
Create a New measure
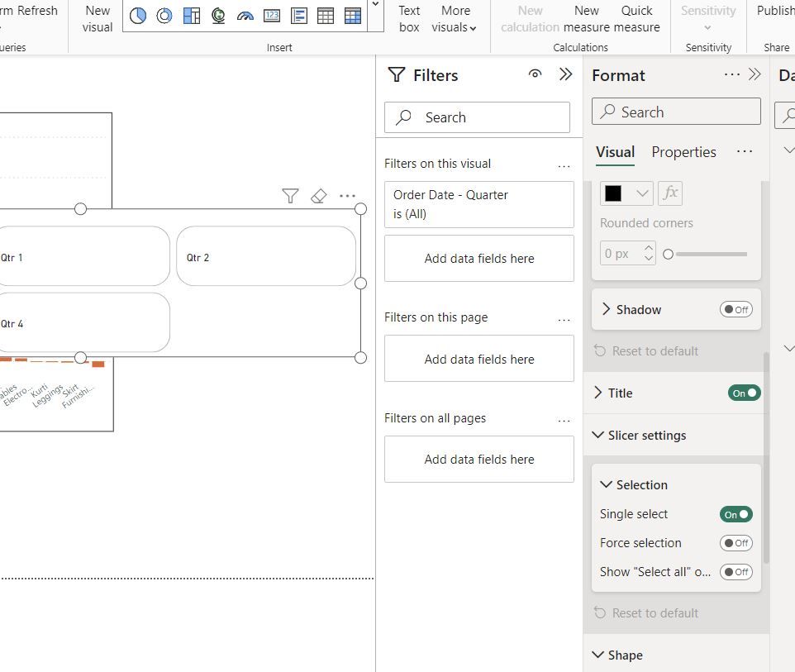click(x=587, y=19)
